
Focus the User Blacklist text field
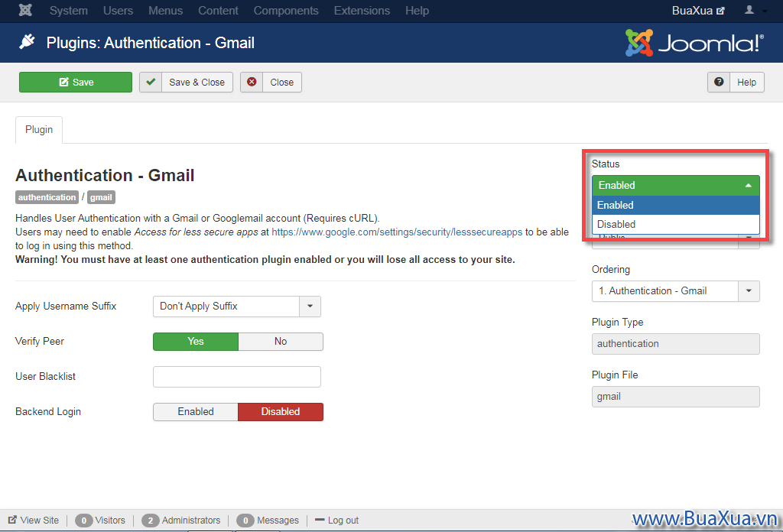point(237,377)
